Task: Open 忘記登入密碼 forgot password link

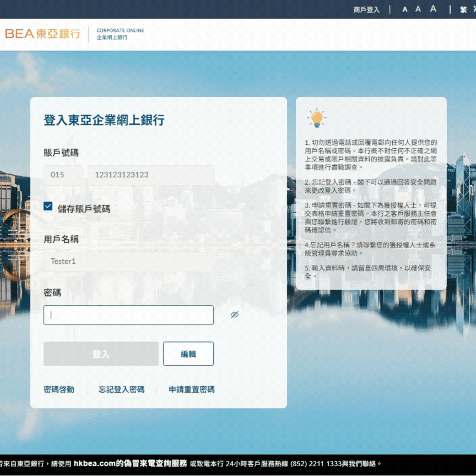Action: click(x=121, y=390)
